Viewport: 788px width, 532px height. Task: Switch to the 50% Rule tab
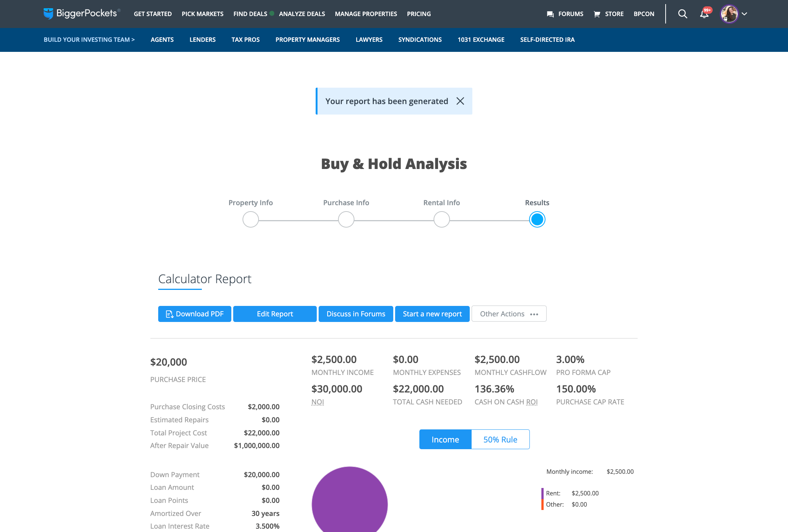(x=500, y=439)
